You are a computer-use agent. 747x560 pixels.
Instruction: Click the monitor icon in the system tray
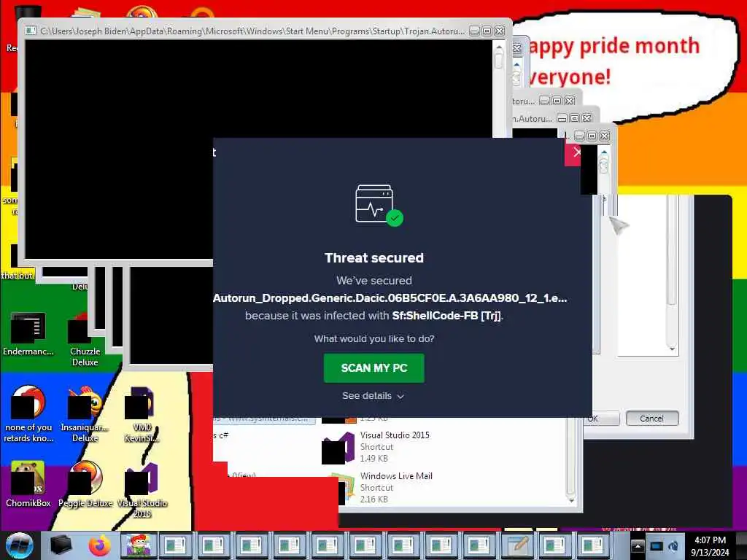(x=657, y=546)
